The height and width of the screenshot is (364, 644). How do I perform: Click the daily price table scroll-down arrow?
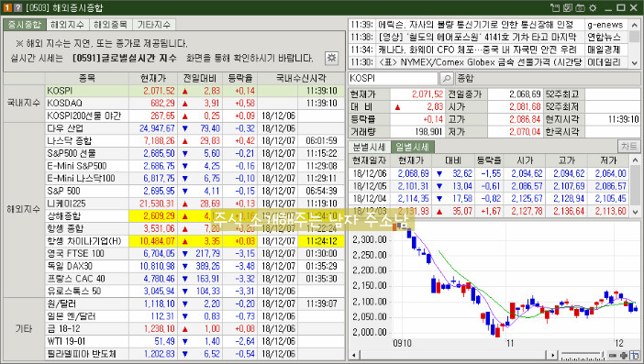click(x=635, y=212)
